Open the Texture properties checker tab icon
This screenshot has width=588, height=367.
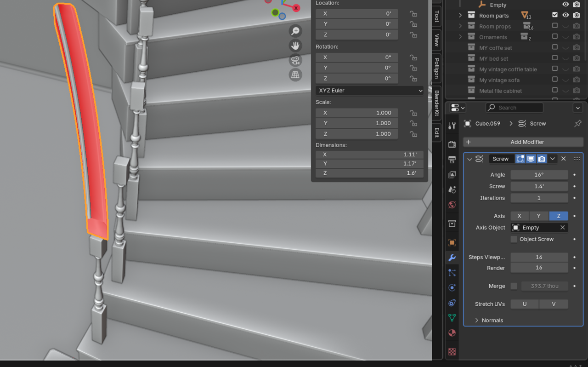click(452, 352)
